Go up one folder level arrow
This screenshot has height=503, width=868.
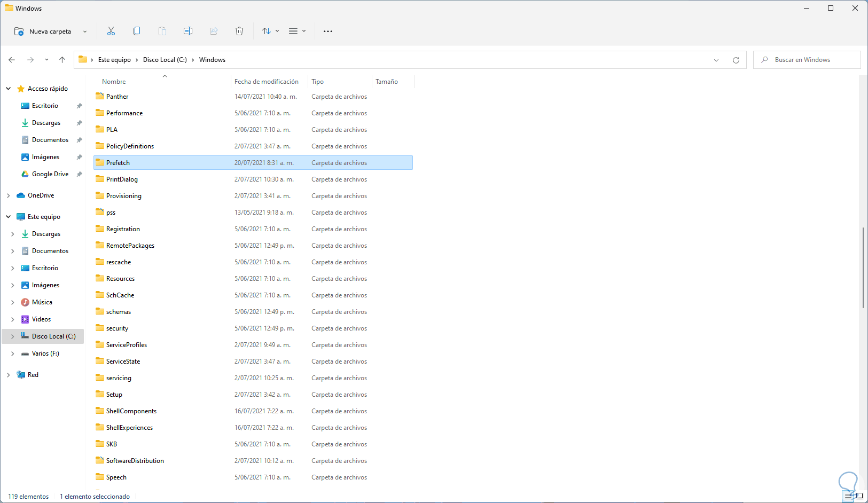(62, 60)
